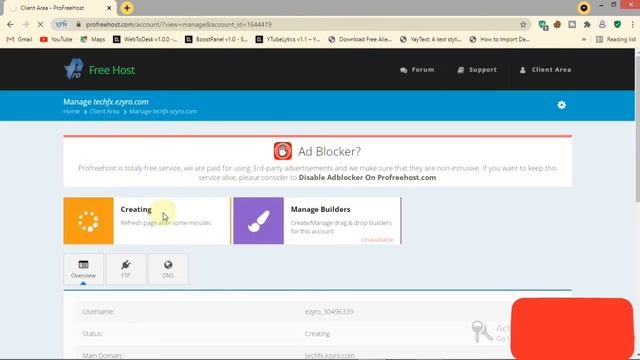This screenshot has height=360, width=640.
Task: Click the Creating card title
Action: [136, 209]
